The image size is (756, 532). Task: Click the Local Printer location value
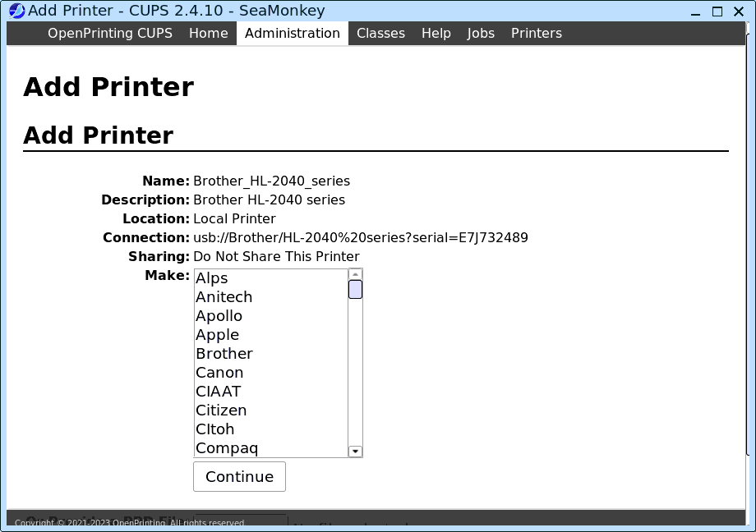[x=234, y=218]
